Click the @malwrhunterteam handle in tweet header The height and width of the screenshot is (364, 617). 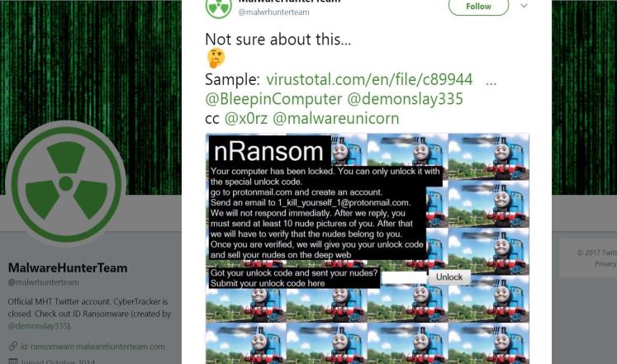(x=273, y=12)
